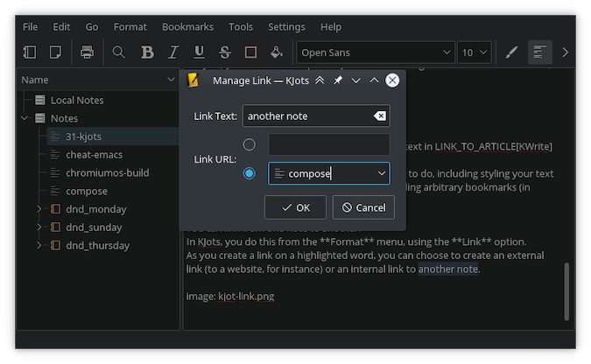Open the font size dropdown showing 10
This screenshot has height=364, width=591.
(475, 52)
